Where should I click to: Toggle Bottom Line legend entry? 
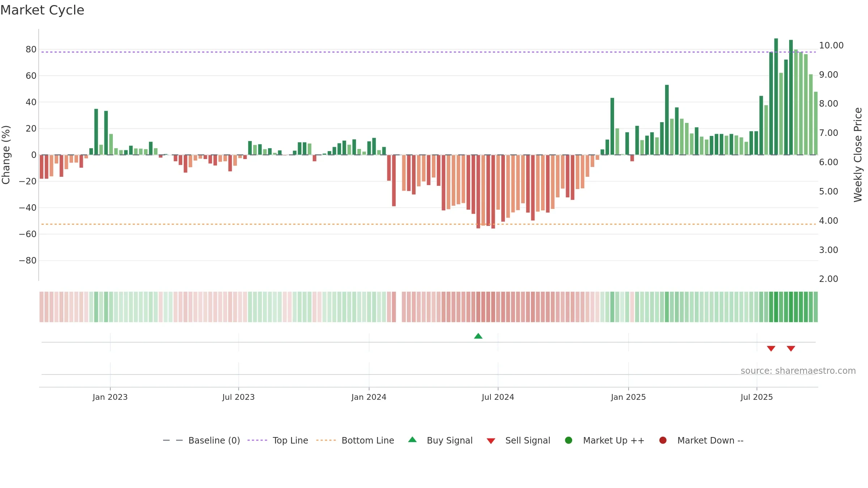point(355,440)
